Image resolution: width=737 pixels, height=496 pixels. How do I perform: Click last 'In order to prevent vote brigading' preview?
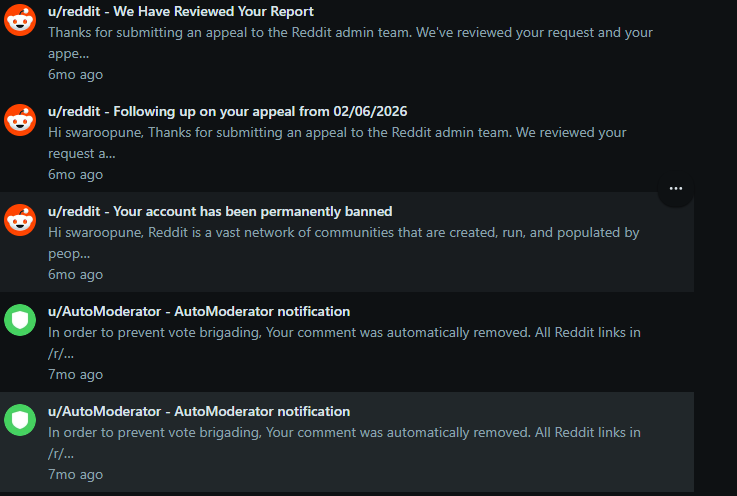point(344,443)
